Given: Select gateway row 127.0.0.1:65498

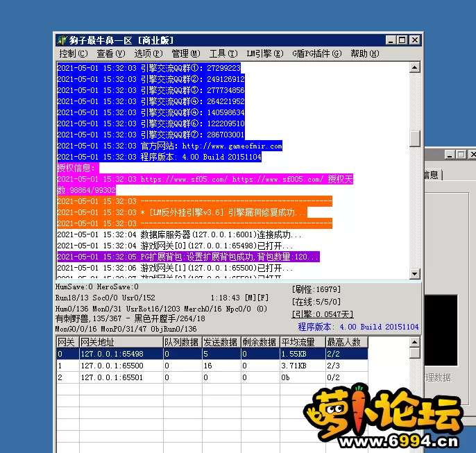Looking at the screenshot, I should click(x=212, y=354).
